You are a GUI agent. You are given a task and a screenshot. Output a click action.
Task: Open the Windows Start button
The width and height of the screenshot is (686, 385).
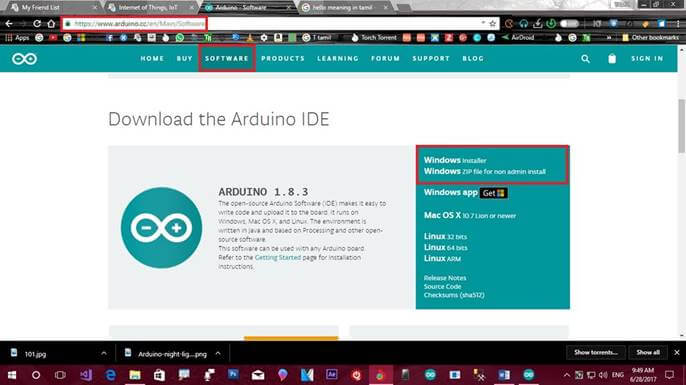click(x=12, y=375)
